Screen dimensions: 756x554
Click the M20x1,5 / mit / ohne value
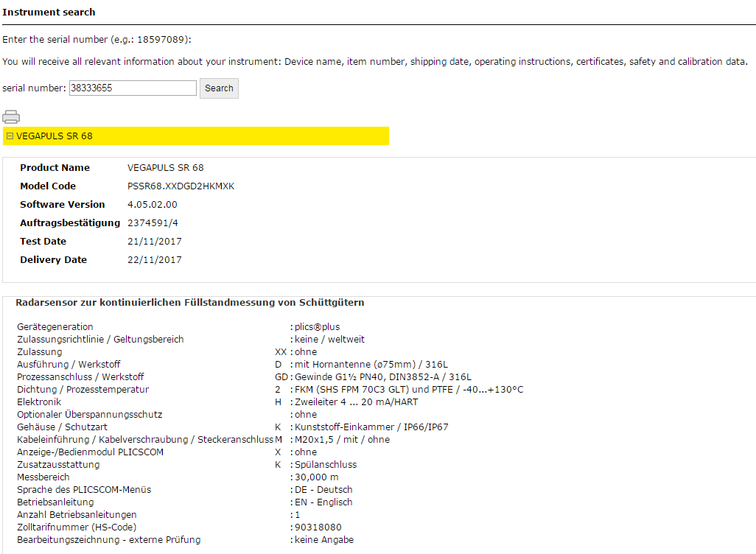click(x=343, y=440)
